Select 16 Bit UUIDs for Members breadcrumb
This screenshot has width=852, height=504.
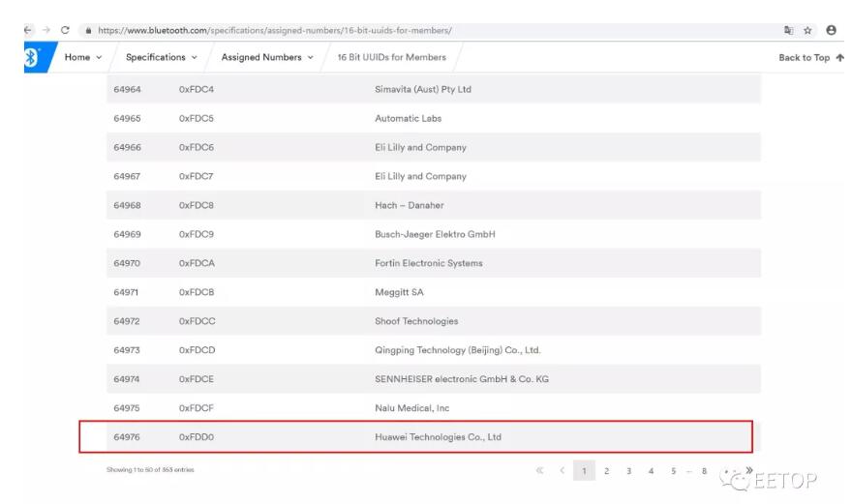(x=392, y=57)
